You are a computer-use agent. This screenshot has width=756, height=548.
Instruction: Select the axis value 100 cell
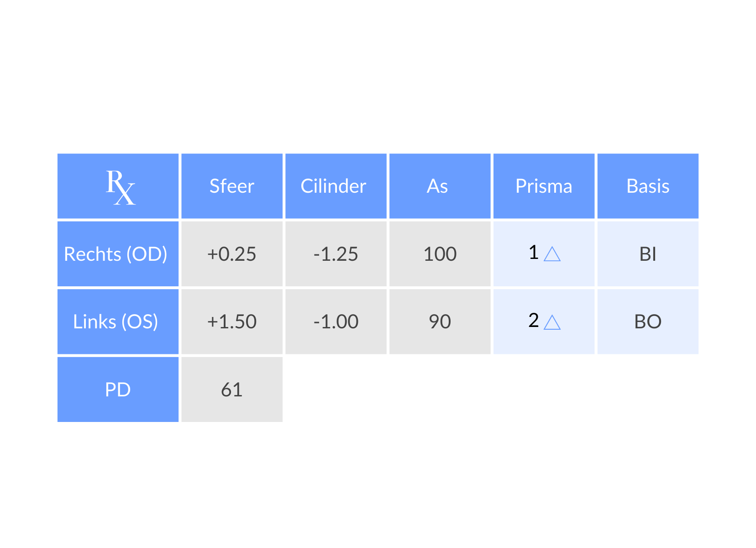point(440,254)
